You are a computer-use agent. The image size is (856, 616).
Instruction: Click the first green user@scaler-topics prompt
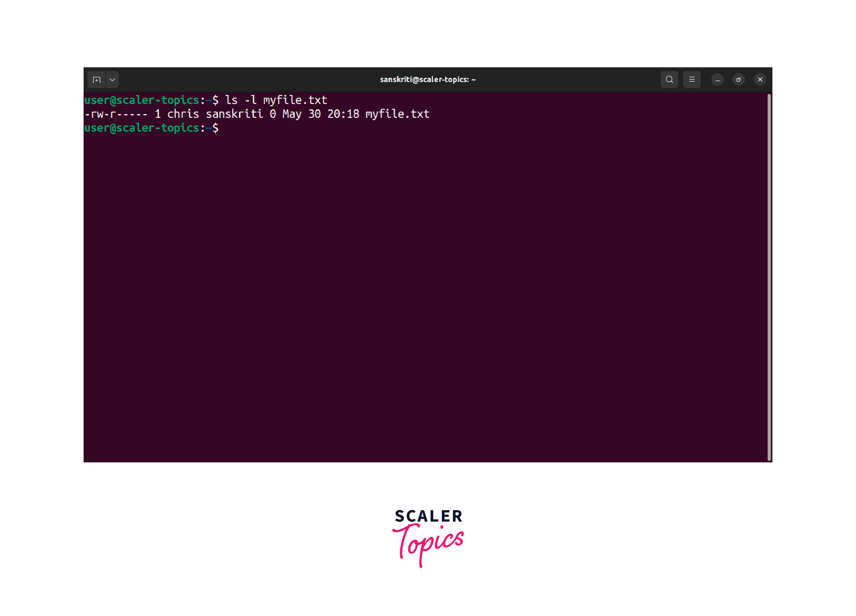click(141, 100)
